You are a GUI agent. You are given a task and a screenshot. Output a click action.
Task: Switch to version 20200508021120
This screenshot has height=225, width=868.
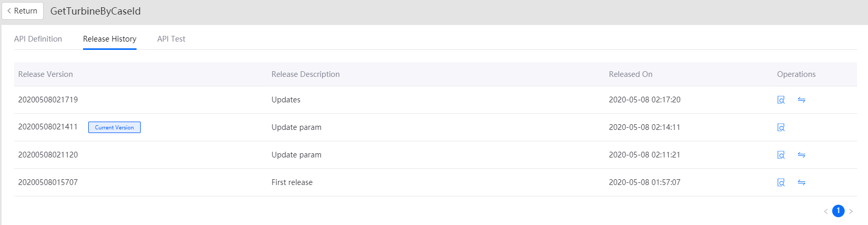802,155
